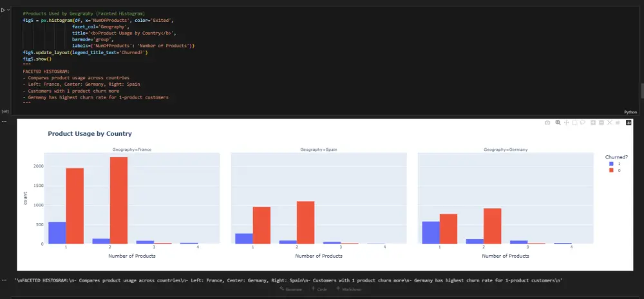Click the 2000 y-axis tick label

(x=39, y=166)
